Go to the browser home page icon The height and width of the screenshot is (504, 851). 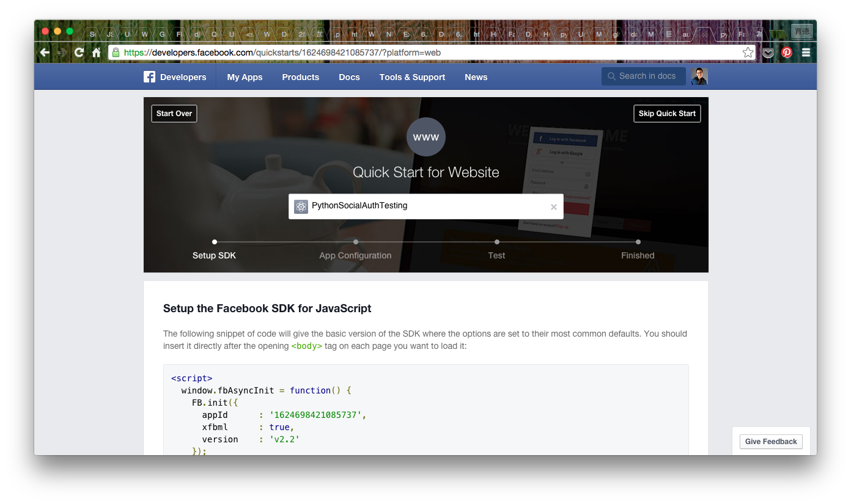click(x=96, y=53)
